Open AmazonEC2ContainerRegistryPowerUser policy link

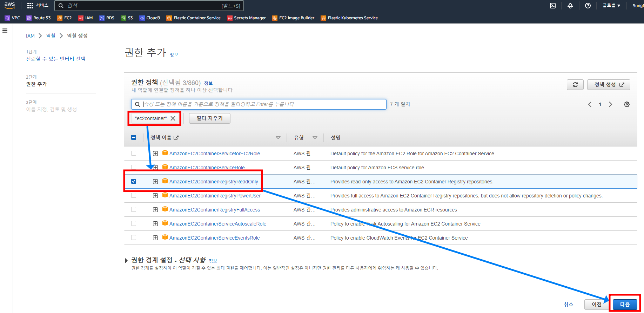click(215, 196)
